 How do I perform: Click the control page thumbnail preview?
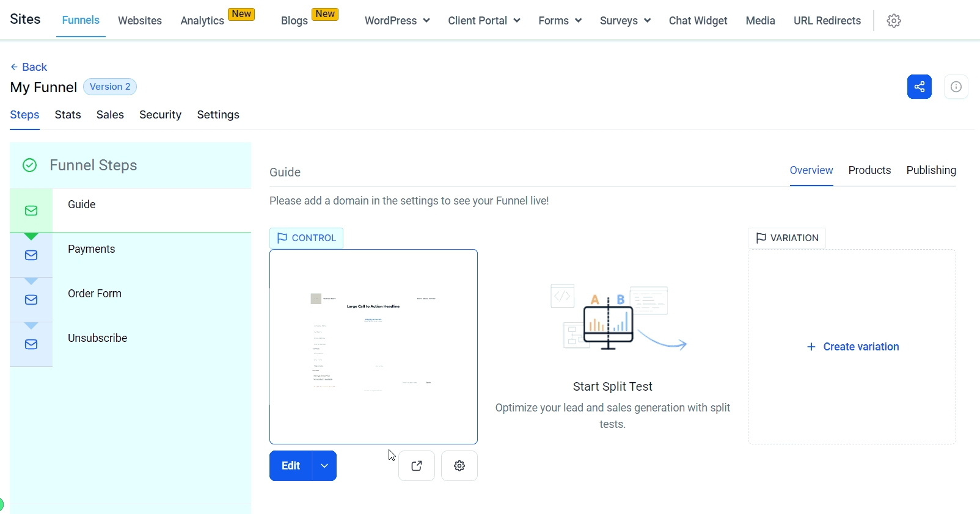click(373, 346)
